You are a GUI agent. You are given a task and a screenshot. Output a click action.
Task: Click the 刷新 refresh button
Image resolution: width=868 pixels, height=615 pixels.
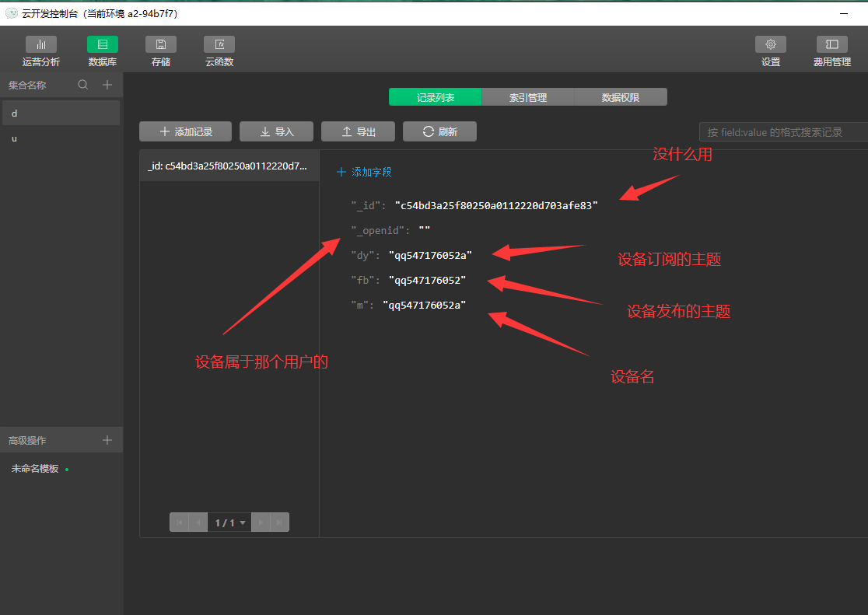(x=439, y=131)
